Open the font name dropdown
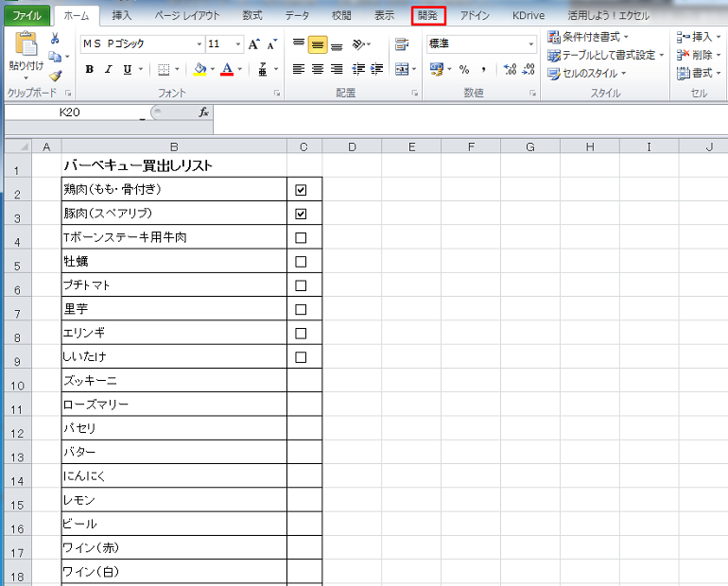This screenshot has width=728, height=586. [199, 44]
